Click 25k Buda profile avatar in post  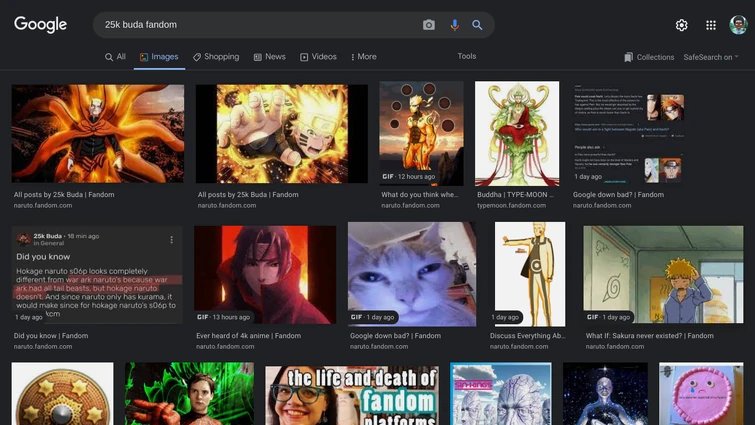(23, 239)
